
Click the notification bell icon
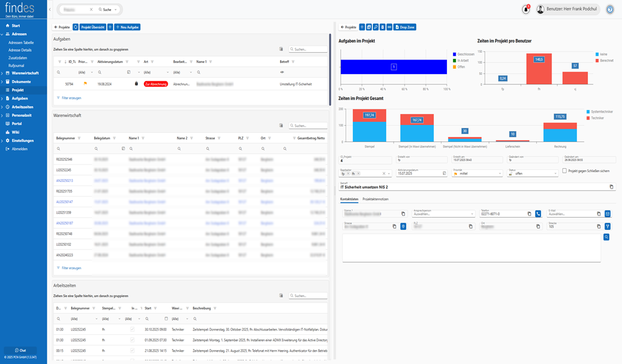click(525, 10)
